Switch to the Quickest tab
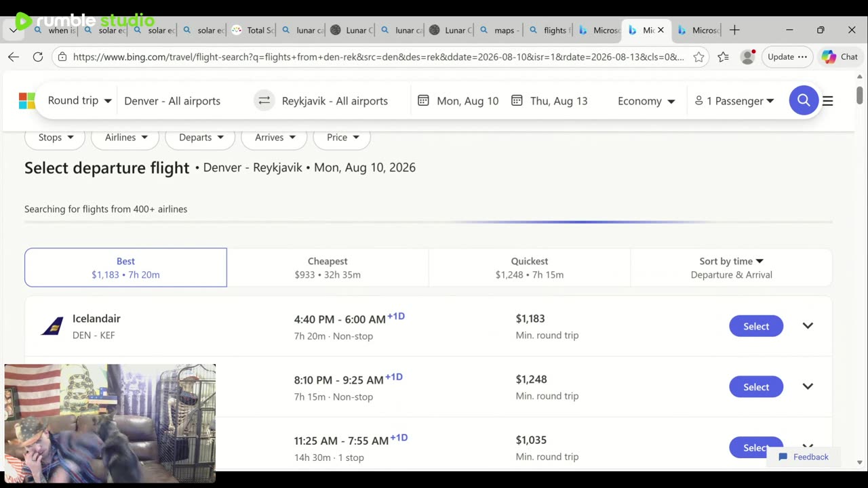This screenshot has height=488, width=868. pyautogui.click(x=529, y=268)
